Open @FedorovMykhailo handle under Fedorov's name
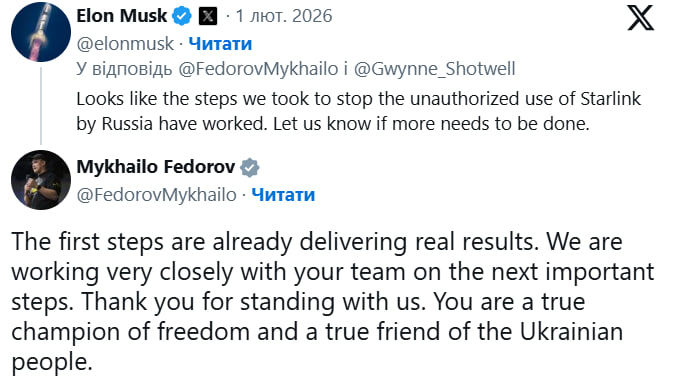675x382 pixels. tap(156, 195)
